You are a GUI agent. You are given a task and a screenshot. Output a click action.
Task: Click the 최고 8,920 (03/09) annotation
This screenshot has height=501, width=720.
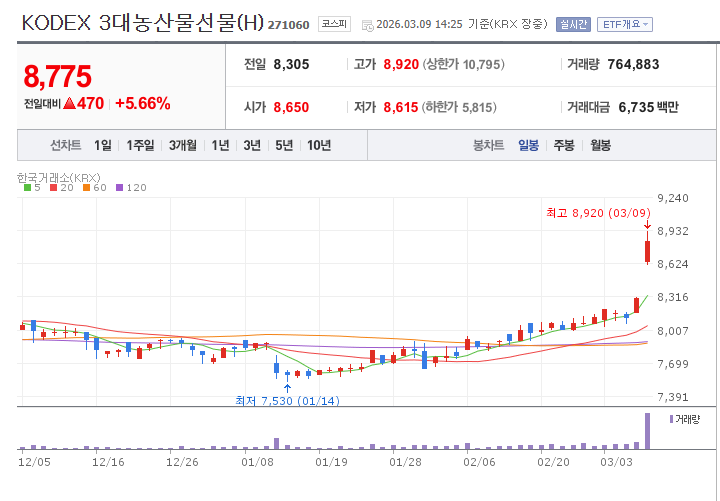coord(598,213)
